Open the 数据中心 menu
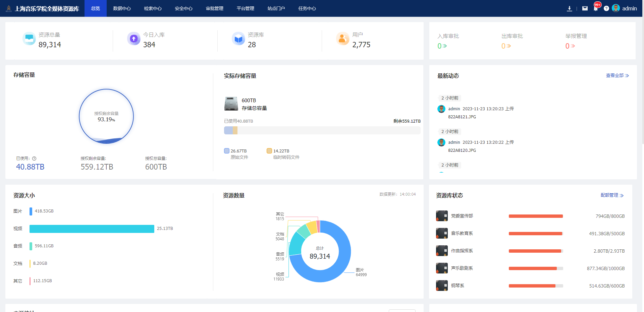Screen dimensions: 644x312 [x=122, y=8]
